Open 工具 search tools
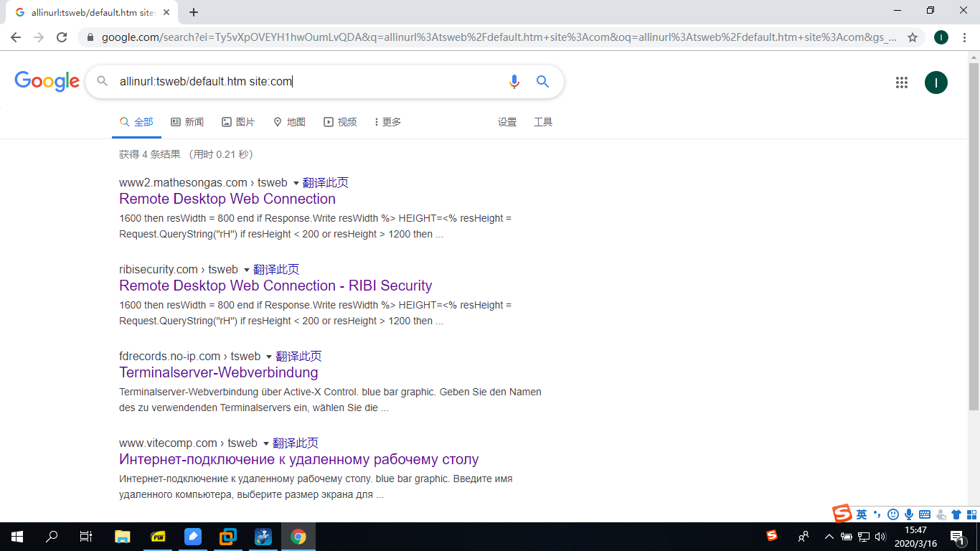Image resolution: width=980 pixels, height=551 pixels. click(x=543, y=122)
